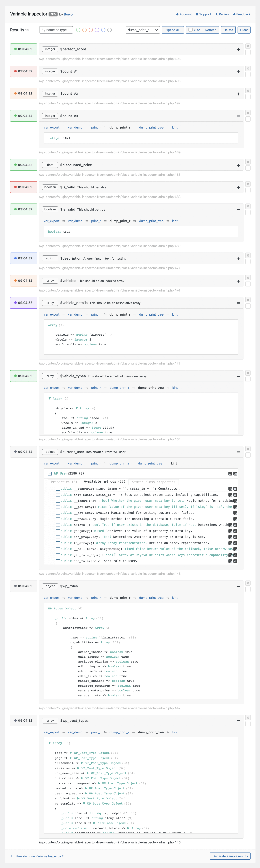Viewport: 260px width, 868px height.
Task: Expand $perfect_score result with plus icon
Action: [x=238, y=49]
